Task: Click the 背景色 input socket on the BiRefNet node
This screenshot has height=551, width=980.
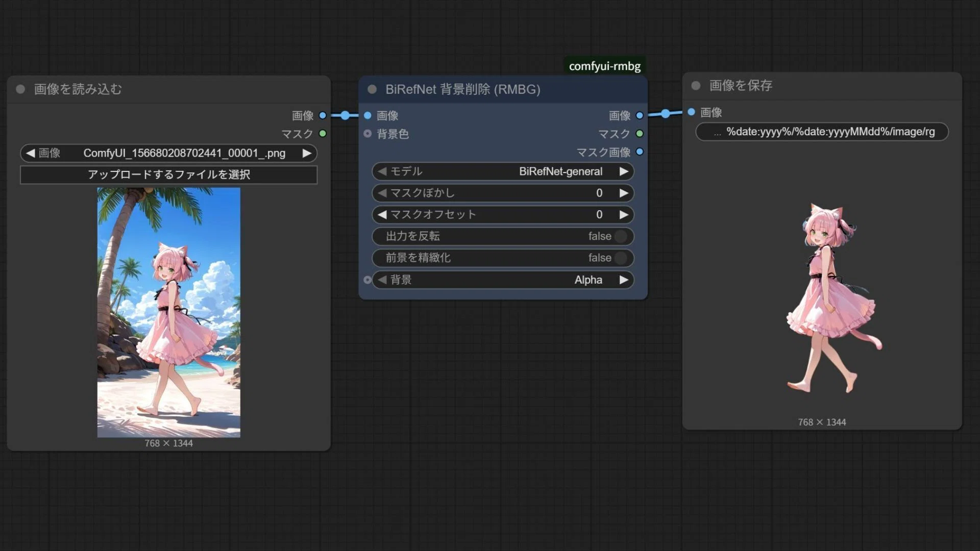Action: pos(367,134)
